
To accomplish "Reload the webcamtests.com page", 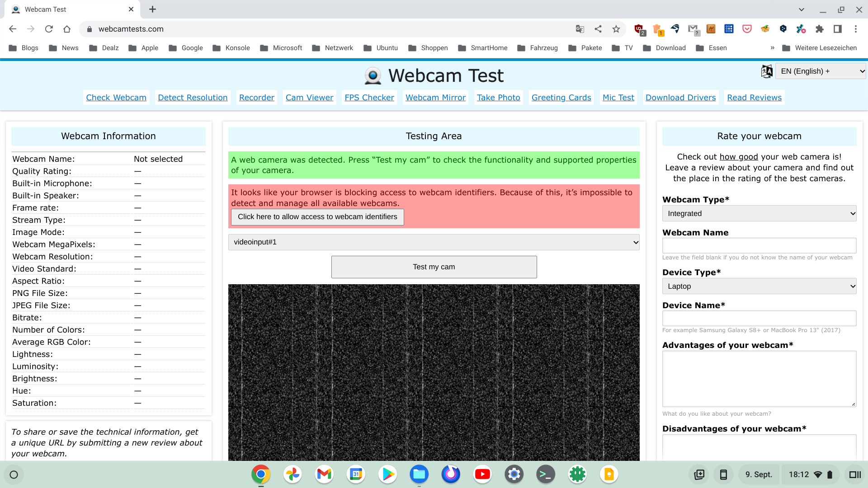I will pyautogui.click(x=49, y=29).
